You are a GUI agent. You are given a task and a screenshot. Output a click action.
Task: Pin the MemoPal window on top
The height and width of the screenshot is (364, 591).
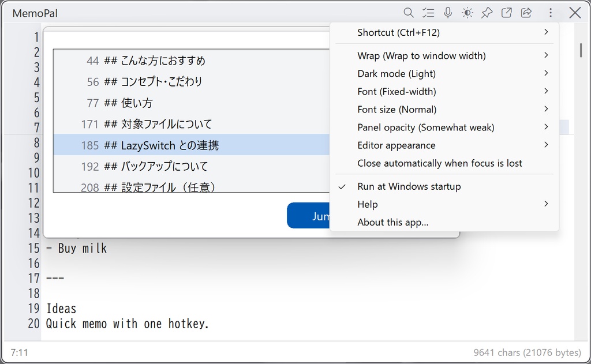(x=487, y=13)
